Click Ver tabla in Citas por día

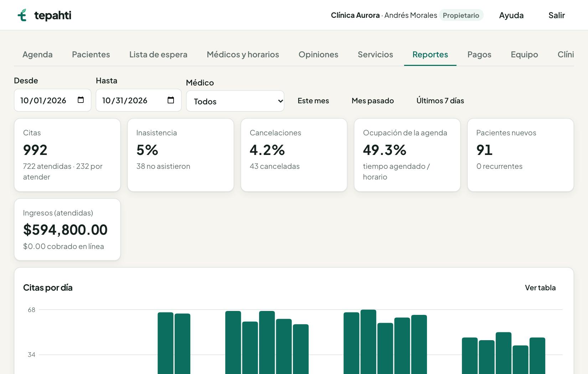tap(540, 287)
